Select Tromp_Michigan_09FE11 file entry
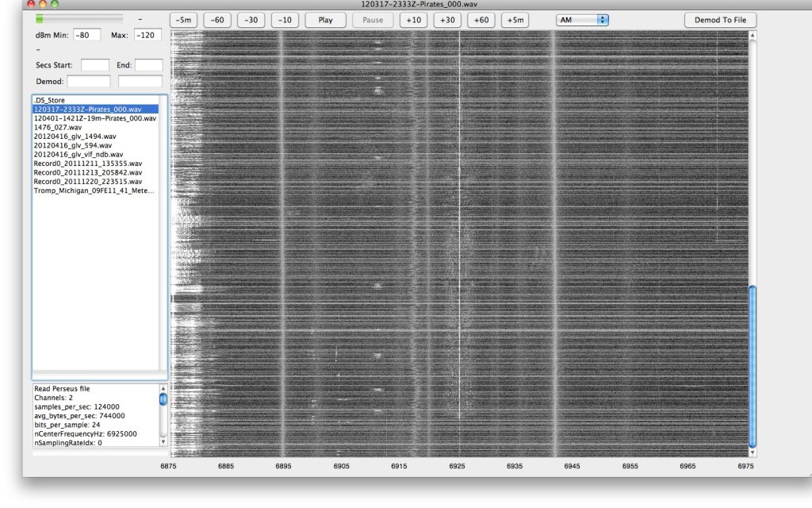Viewport: 812px width, 508px height. 95,190
